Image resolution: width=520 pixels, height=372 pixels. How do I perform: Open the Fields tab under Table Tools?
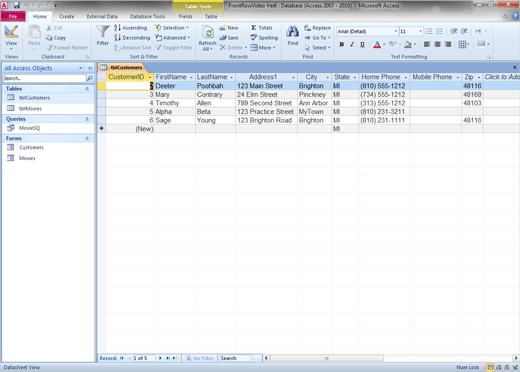(185, 16)
